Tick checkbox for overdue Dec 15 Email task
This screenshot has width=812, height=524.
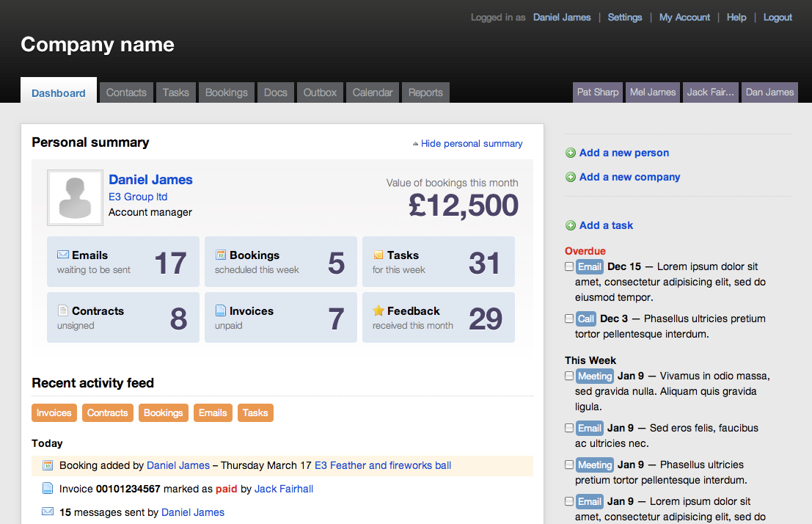click(x=569, y=266)
